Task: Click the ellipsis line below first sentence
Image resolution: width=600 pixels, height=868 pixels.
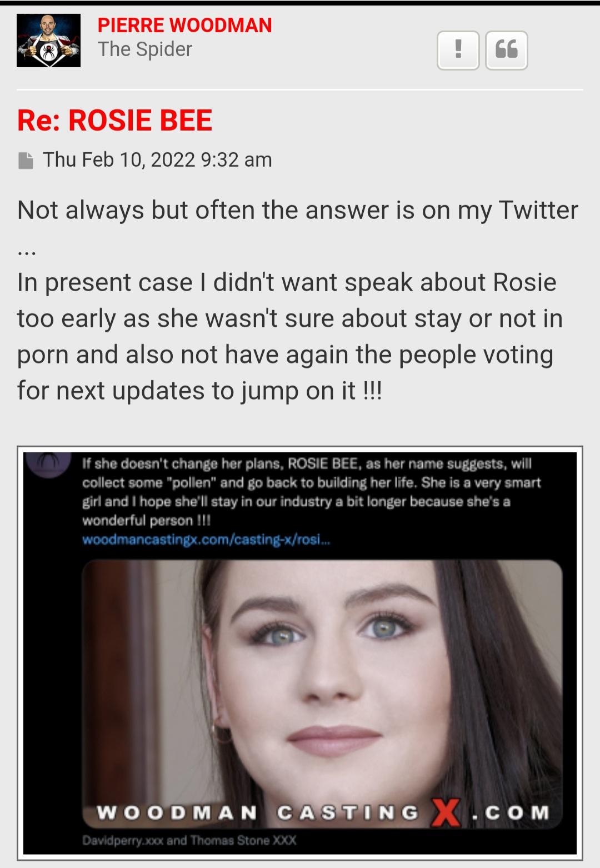Action: coord(27,252)
